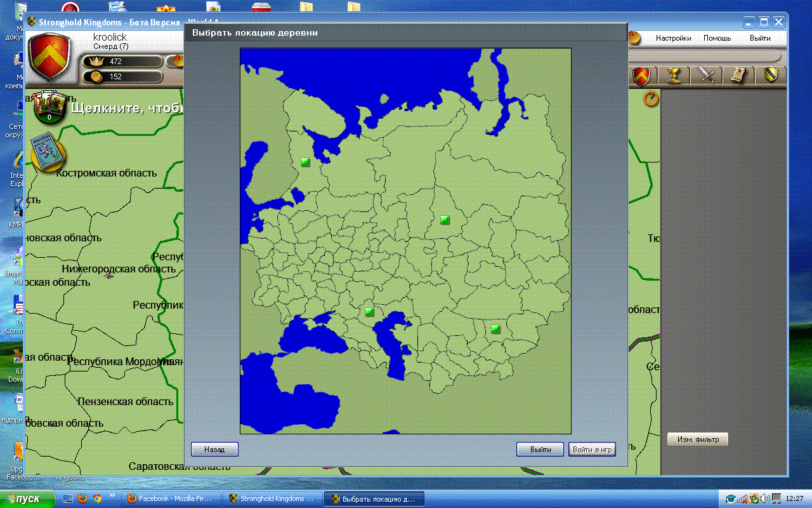
Task: Switch to Facebook - Mozilla Firefox taskbar item
Action: click(173, 499)
